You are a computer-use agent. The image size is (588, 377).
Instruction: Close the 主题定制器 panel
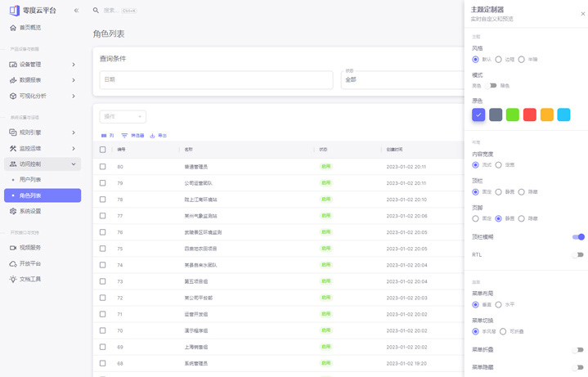point(583,14)
